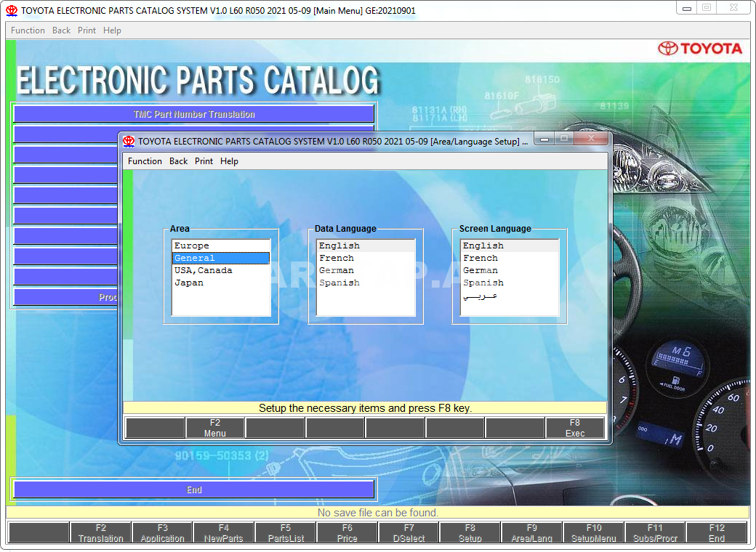Select Europe in the Area list

coord(221,245)
